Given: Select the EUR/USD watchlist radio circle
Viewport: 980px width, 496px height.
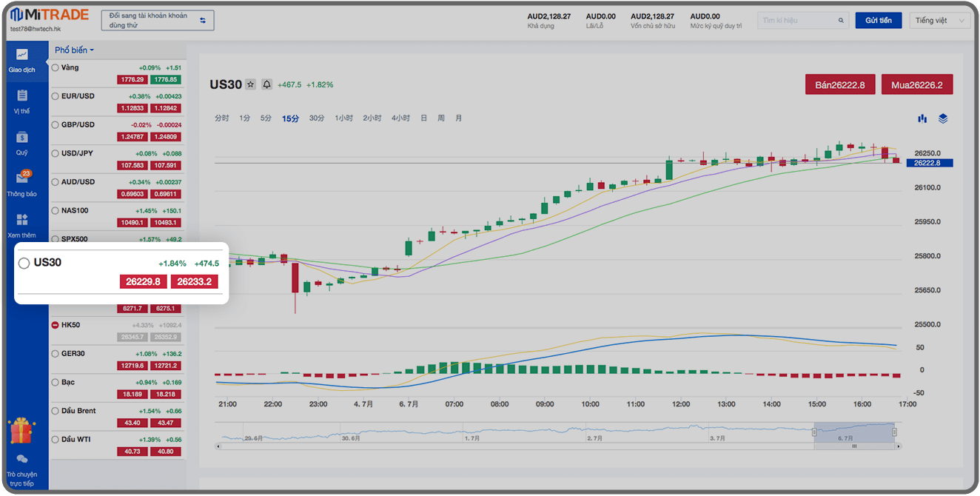Looking at the screenshot, I should pos(55,96).
